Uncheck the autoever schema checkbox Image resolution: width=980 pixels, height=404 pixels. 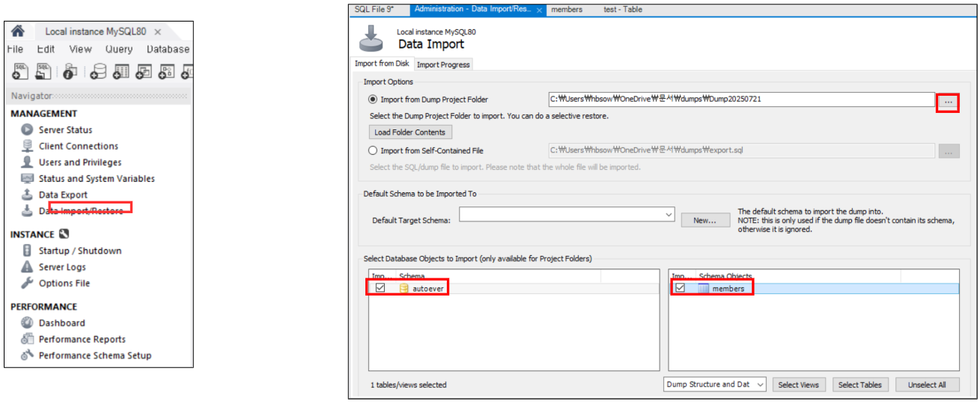[x=380, y=288]
